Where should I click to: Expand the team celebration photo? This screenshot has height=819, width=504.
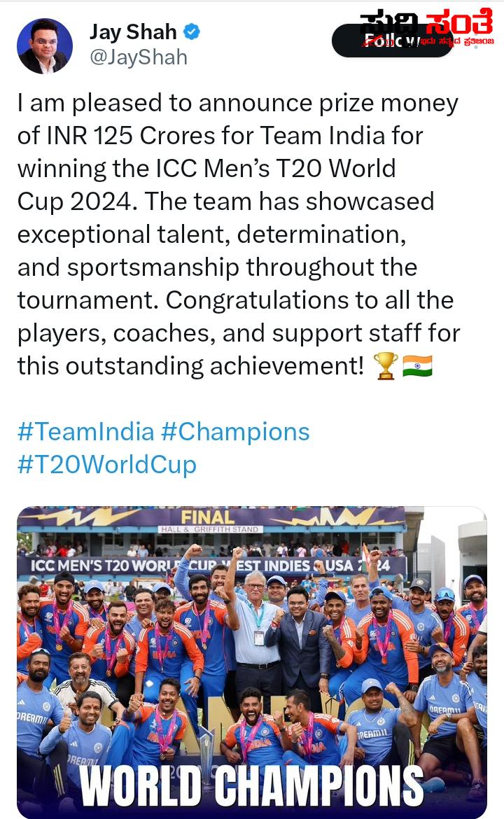pos(252,662)
